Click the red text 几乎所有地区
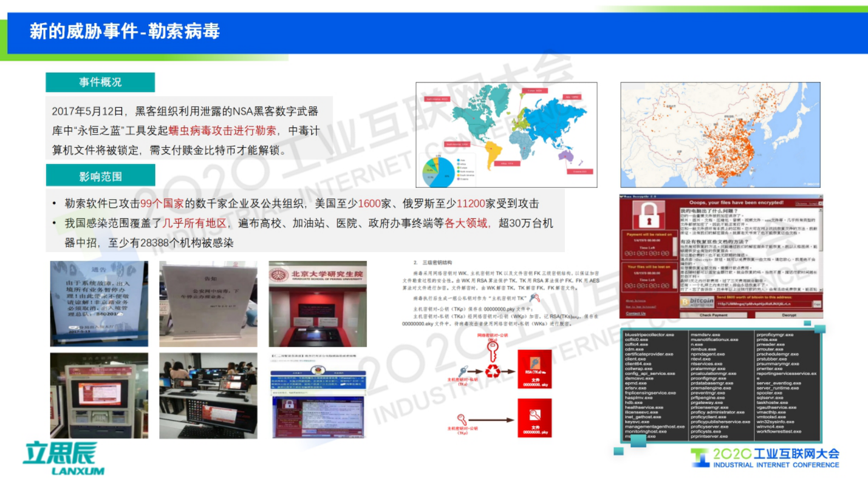The width and height of the screenshot is (868, 488). [195, 223]
